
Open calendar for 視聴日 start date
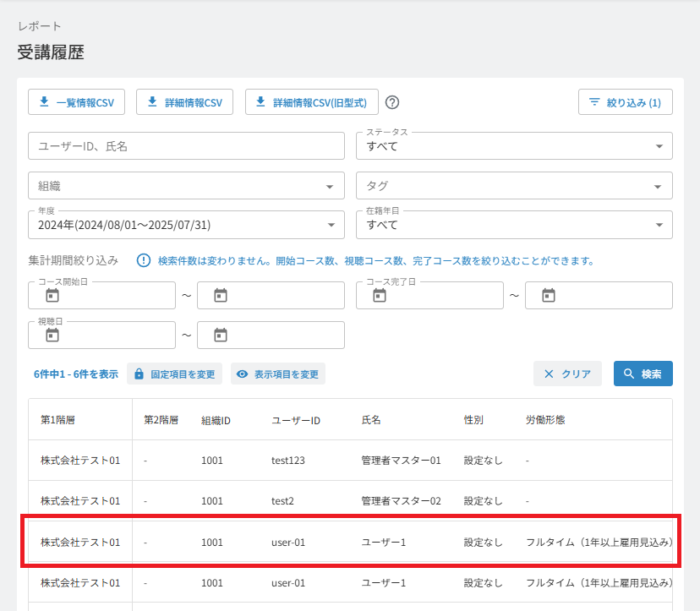(52, 336)
